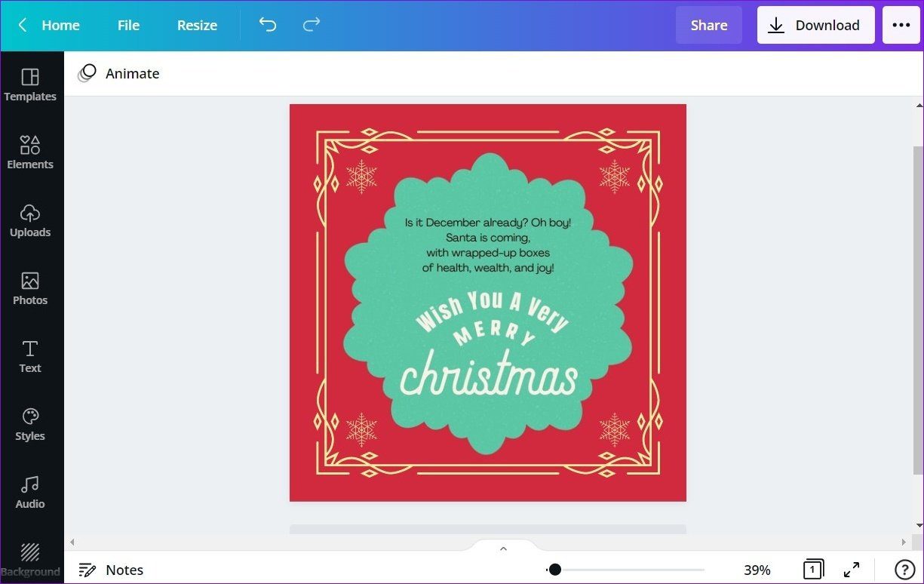Click the Undo arrow
The image size is (924, 584).
pyautogui.click(x=268, y=25)
